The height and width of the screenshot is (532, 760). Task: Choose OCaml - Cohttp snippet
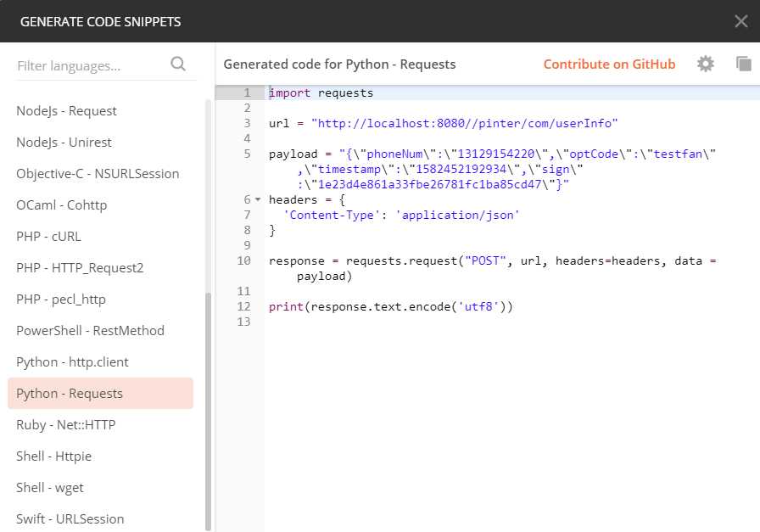coord(62,205)
